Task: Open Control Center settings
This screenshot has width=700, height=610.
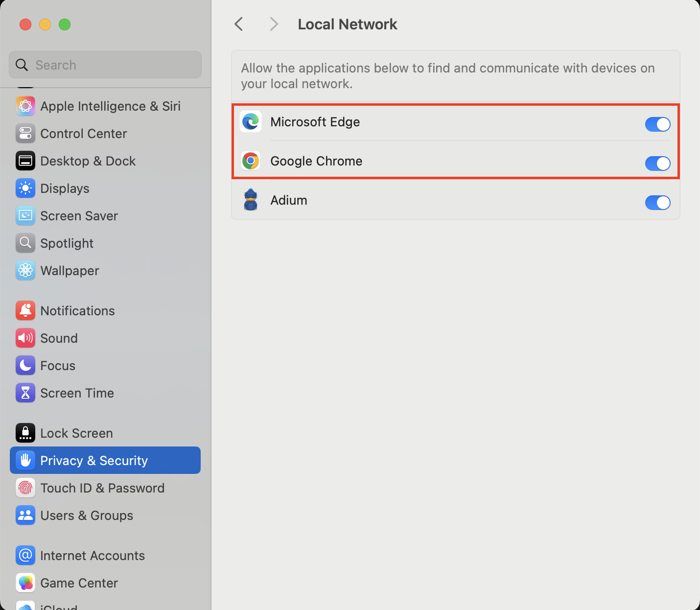Action: tap(105, 134)
